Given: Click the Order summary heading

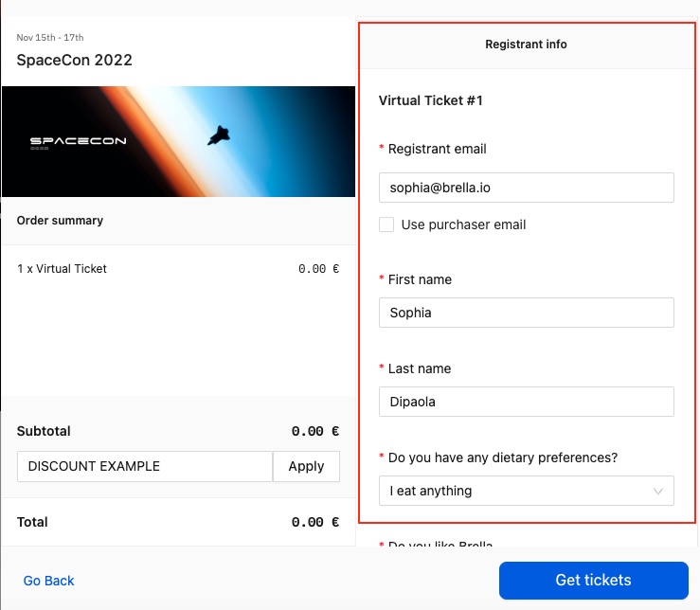Looking at the screenshot, I should tap(60, 221).
